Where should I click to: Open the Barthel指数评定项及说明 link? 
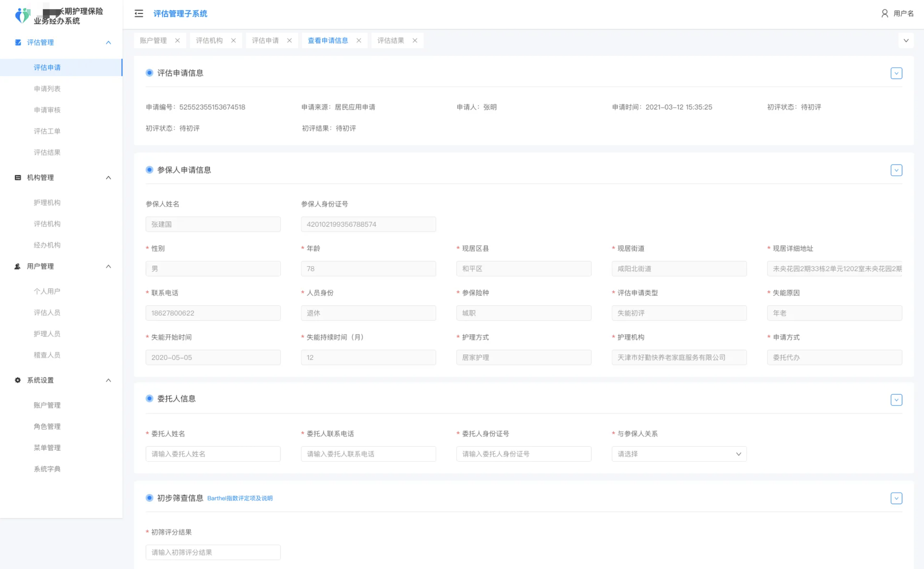click(x=240, y=498)
